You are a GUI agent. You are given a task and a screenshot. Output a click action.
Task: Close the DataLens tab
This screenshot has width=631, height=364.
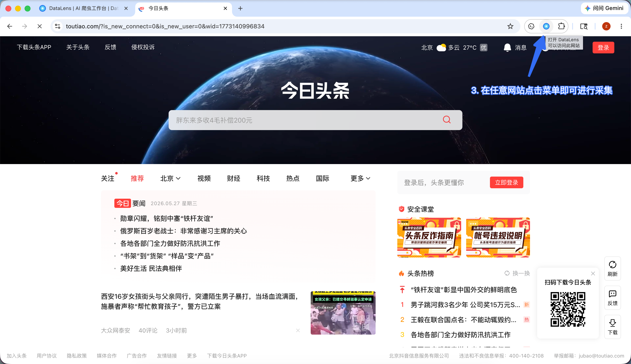tap(126, 9)
